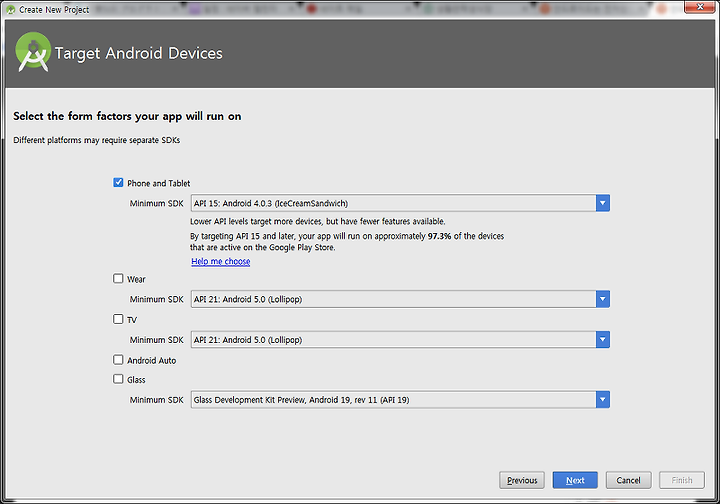Cancel the new project wizard
This screenshot has height=504, width=720.
pyautogui.click(x=628, y=480)
